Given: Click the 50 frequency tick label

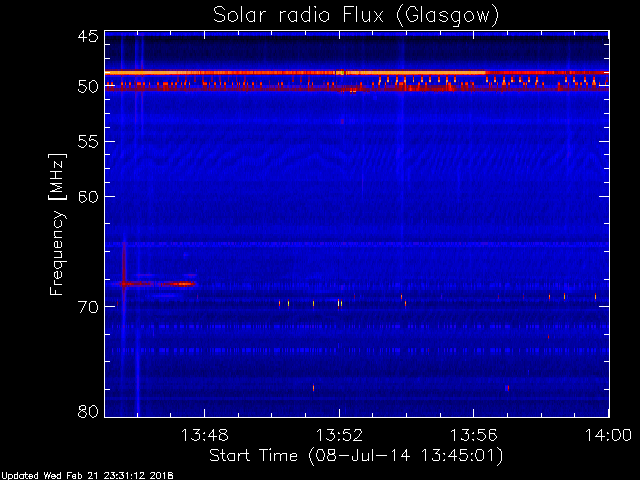Looking at the screenshot, I should pyautogui.click(x=88, y=87).
